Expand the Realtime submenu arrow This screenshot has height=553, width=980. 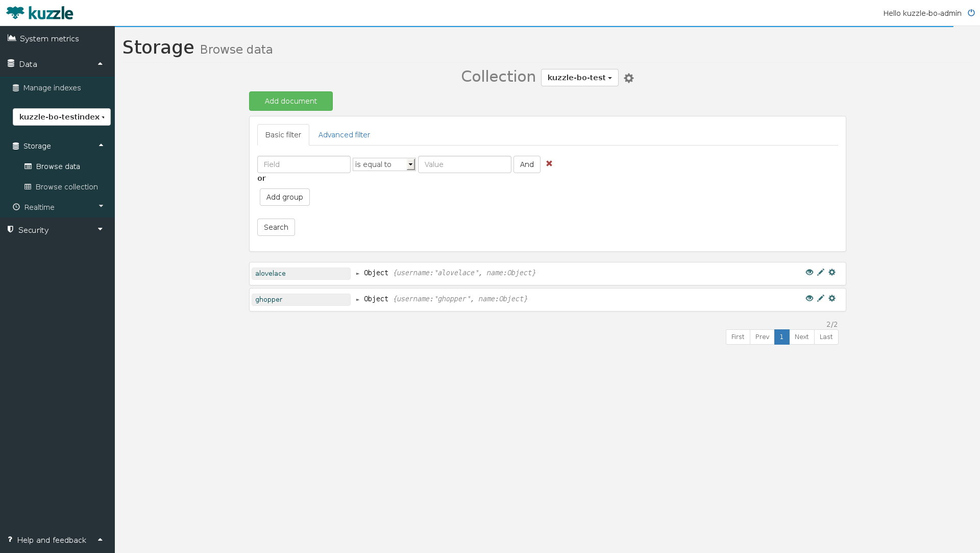click(x=101, y=206)
